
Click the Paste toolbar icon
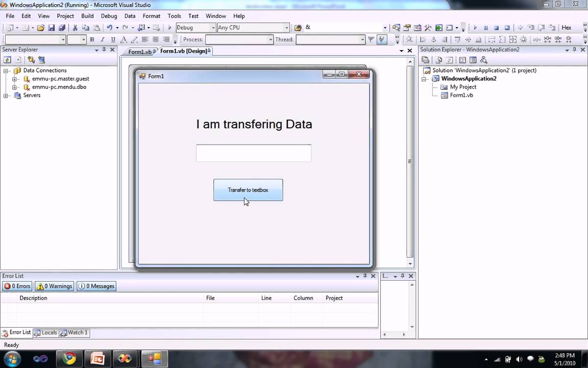pyautogui.click(x=96, y=28)
